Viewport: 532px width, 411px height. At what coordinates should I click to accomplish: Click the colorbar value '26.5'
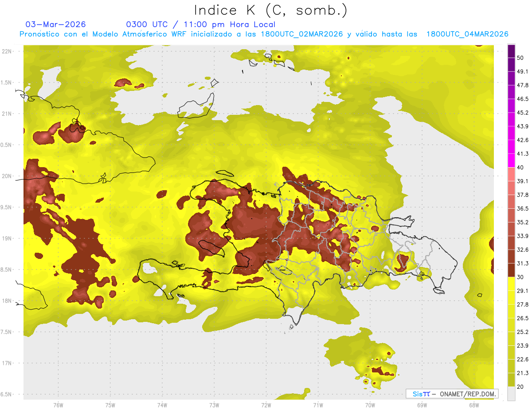522,318
